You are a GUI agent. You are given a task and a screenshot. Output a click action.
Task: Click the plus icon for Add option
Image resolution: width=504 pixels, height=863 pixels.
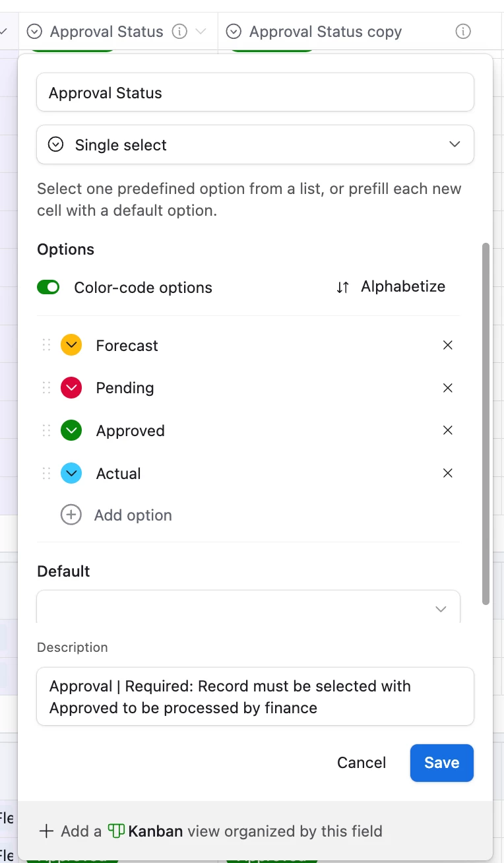click(71, 515)
